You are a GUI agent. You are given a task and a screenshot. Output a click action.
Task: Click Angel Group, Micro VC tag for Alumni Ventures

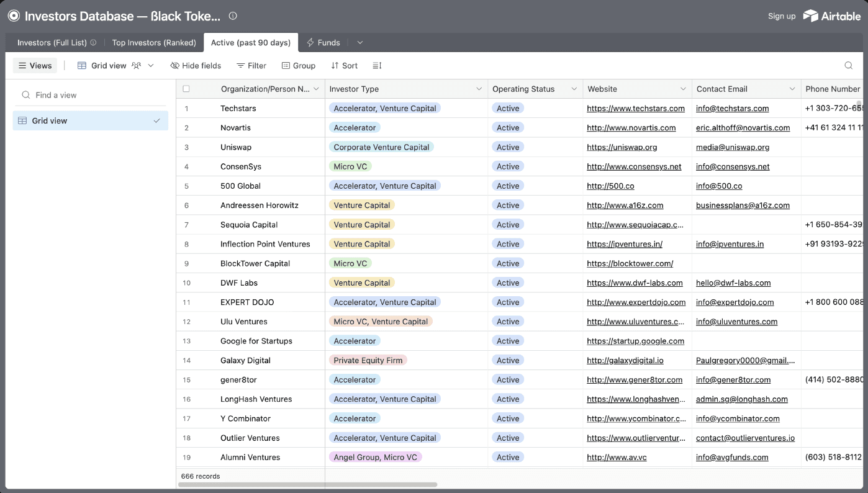(375, 457)
